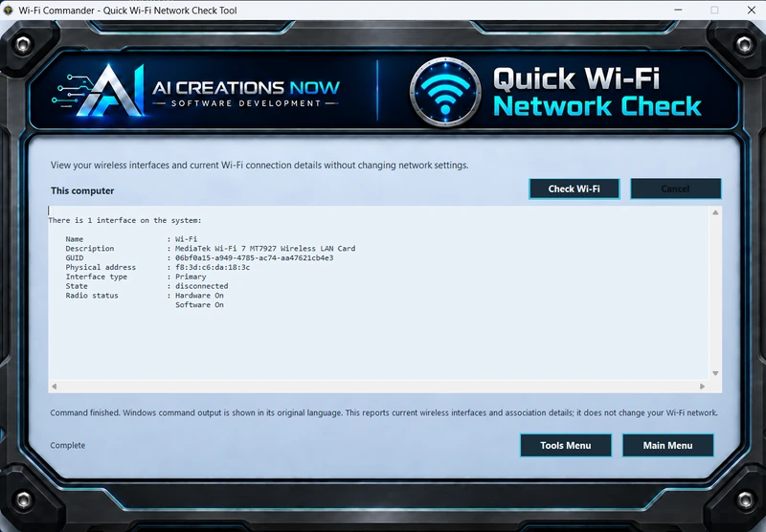Click the Check Wi-Fi button

[574, 188]
